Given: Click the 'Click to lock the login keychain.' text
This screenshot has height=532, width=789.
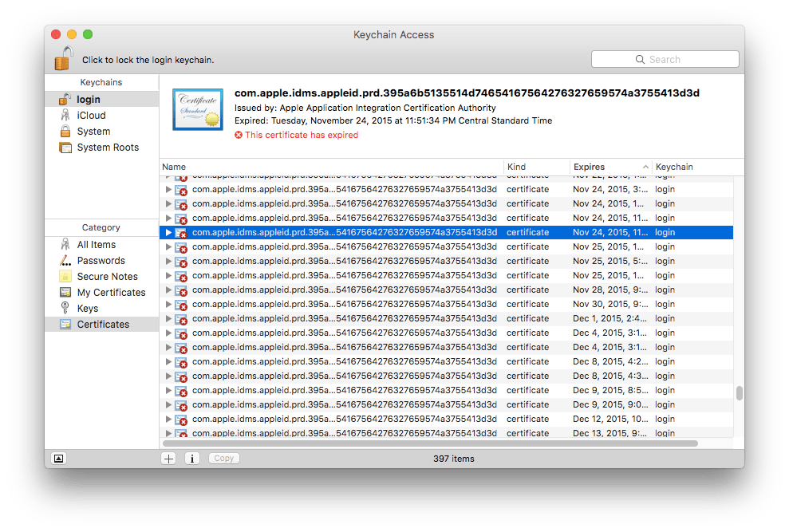Looking at the screenshot, I should point(148,60).
